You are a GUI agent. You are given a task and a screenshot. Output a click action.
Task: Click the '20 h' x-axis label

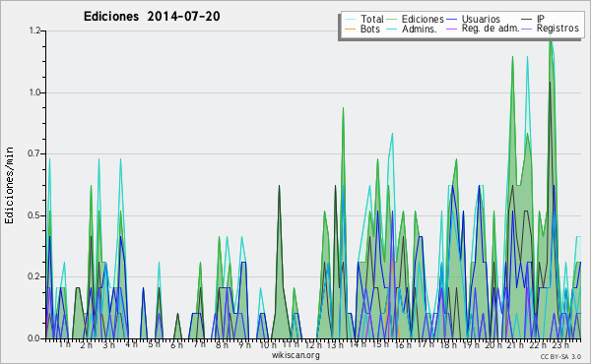point(493,345)
